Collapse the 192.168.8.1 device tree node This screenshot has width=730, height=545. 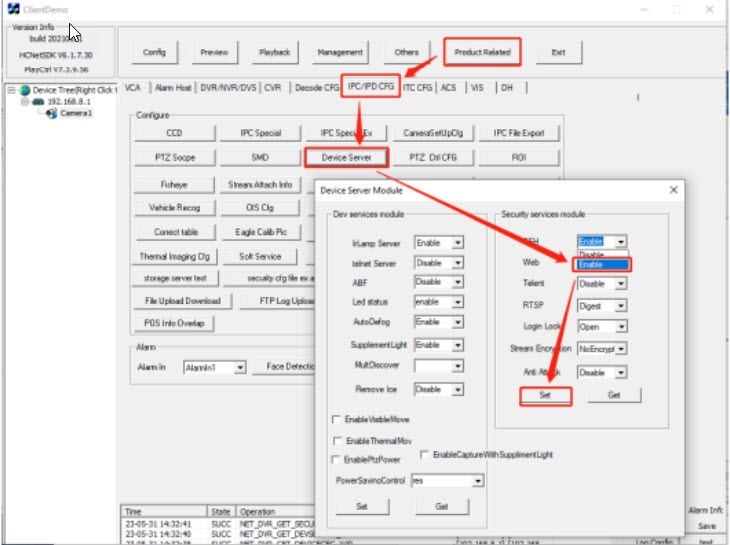(x=24, y=102)
